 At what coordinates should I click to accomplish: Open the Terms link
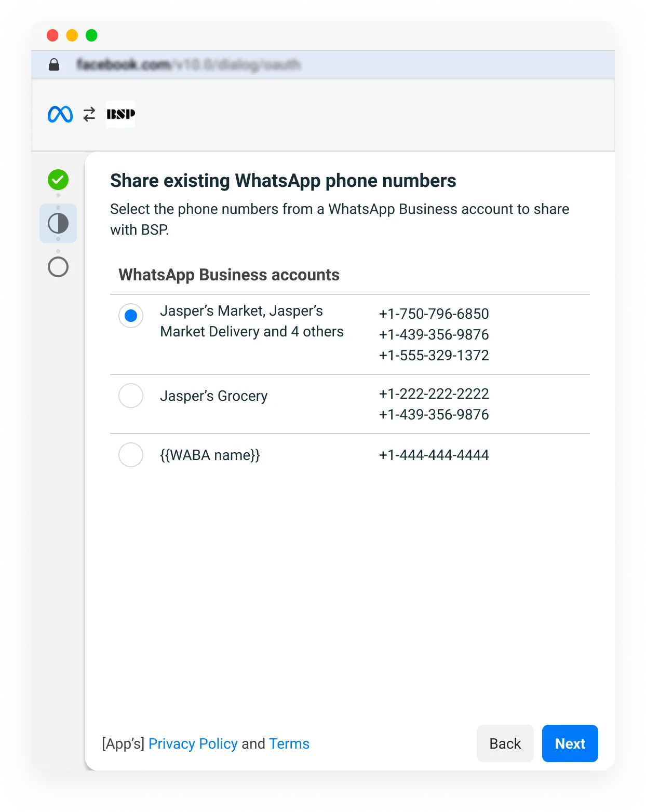click(x=289, y=743)
